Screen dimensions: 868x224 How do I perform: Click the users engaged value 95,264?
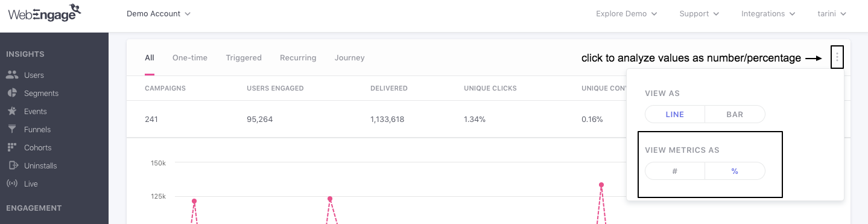(260, 120)
